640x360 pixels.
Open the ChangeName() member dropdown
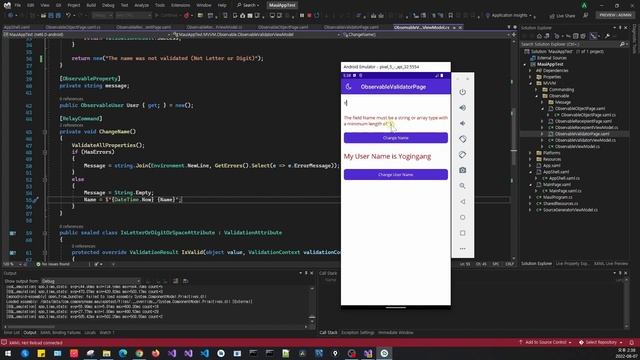click(x=426, y=35)
